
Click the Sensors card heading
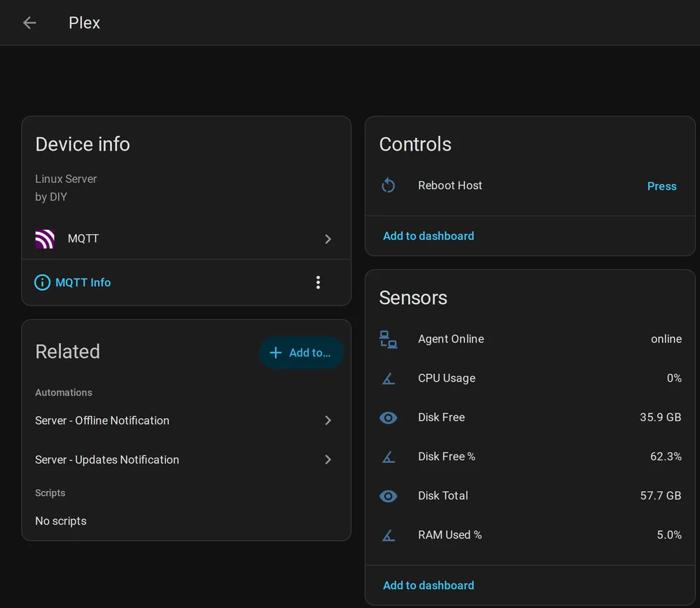tap(413, 298)
